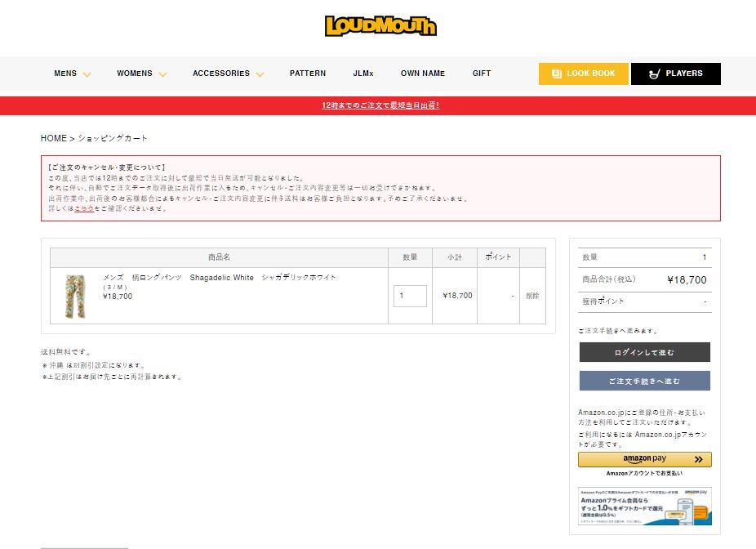756x549 pixels.
Task: Remove the item with 削除 link
Action: [x=531, y=296]
